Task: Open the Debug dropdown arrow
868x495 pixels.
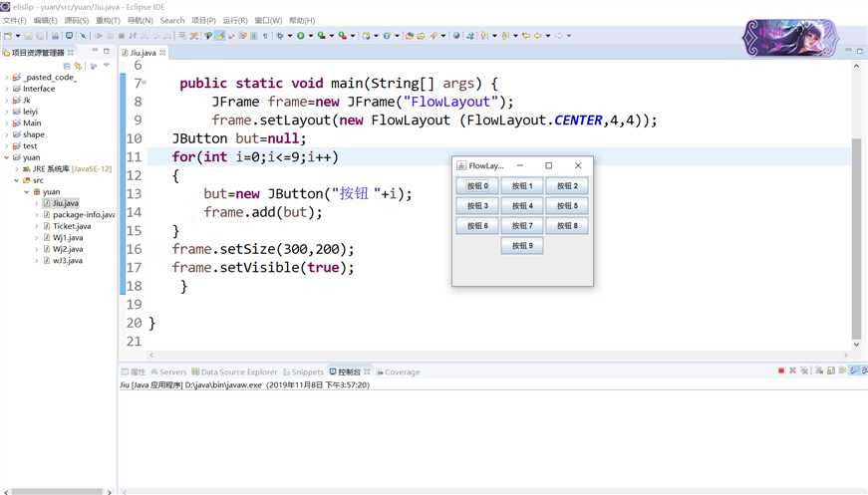Action: 290,36
